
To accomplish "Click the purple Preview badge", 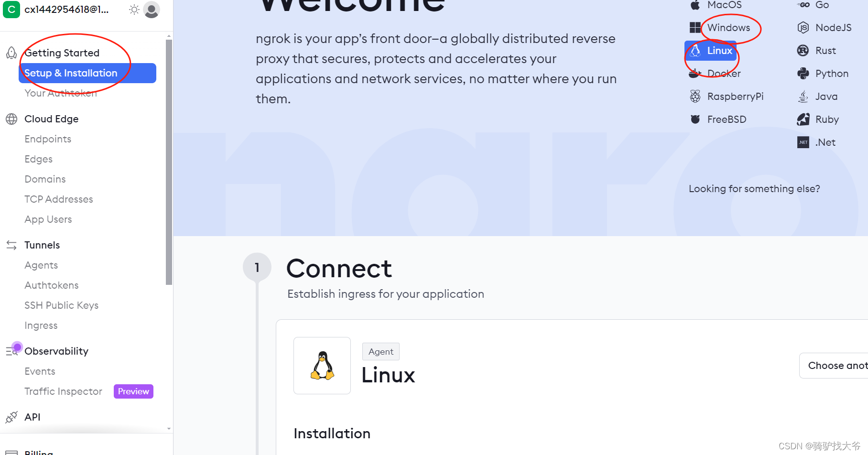I will coord(133,391).
